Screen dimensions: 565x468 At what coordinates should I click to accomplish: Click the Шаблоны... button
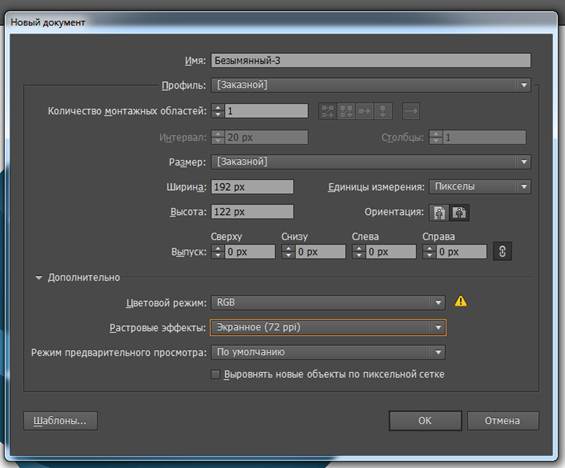point(60,420)
